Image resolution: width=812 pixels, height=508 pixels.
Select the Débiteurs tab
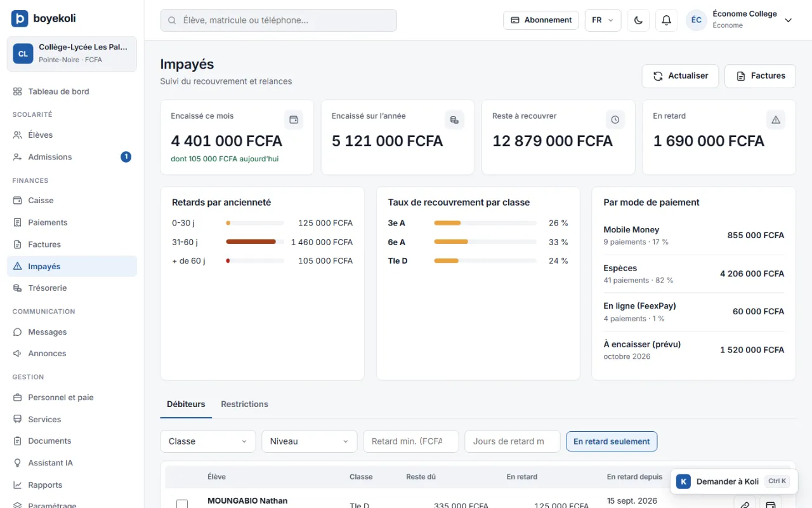pos(186,404)
